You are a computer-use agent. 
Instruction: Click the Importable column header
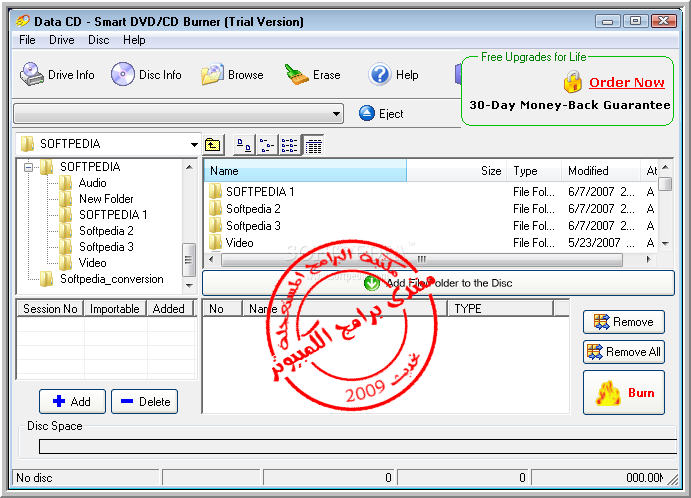115,308
